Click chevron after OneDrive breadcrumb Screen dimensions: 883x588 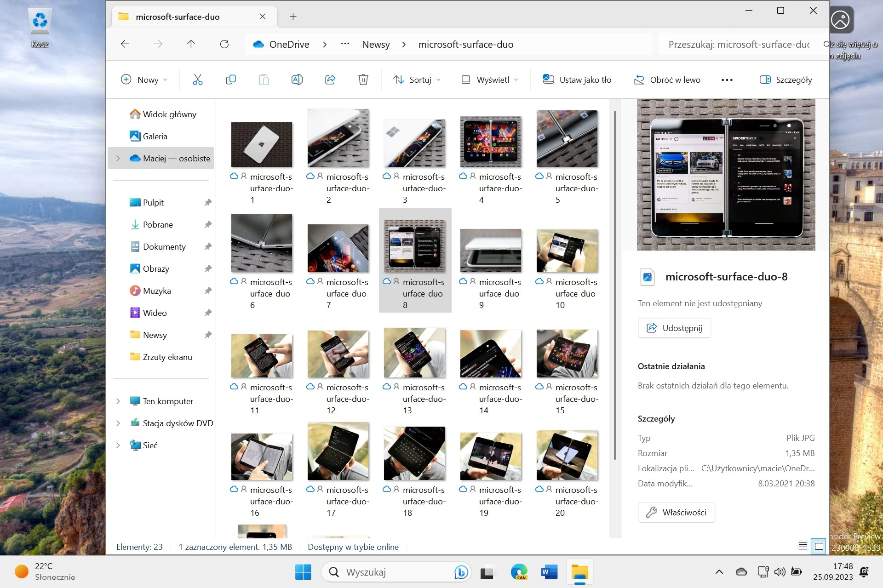point(325,44)
